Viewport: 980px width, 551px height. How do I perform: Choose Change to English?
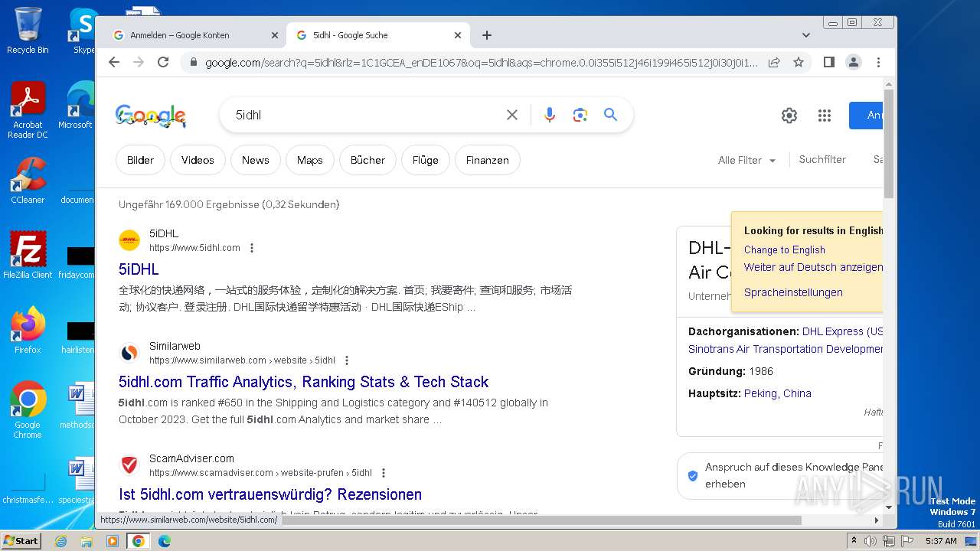coord(785,249)
